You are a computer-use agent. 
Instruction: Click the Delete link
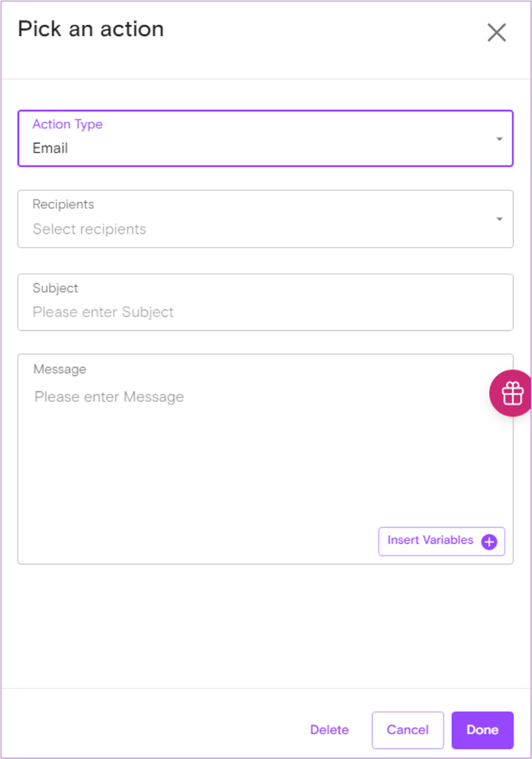click(329, 730)
